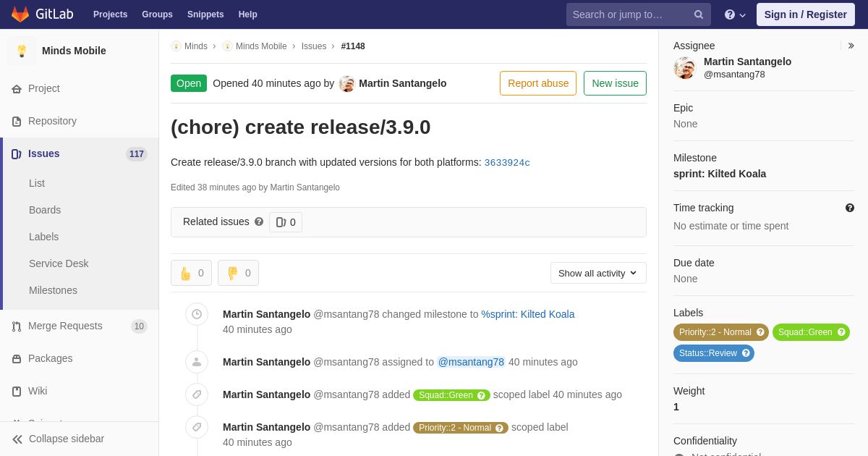
Task: Click the Minds Mobile project title in sidebar
Action: [x=74, y=51]
